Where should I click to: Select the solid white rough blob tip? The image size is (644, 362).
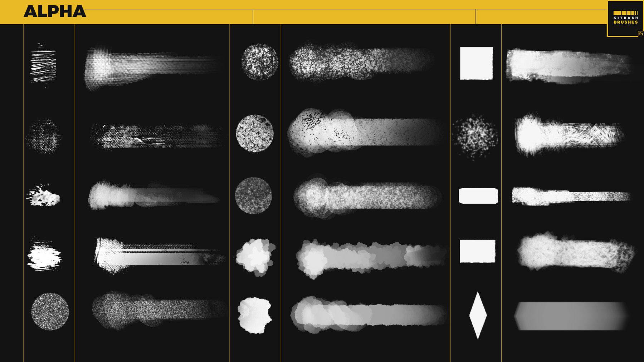pos(255,316)
